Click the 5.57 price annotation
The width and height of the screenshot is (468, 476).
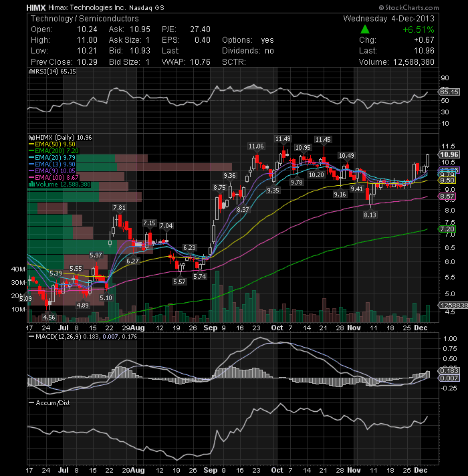pyautogui.click(x=179, y=281)
